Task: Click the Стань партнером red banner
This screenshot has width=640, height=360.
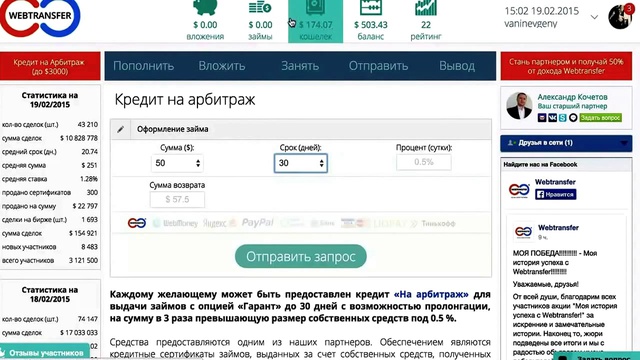Action: [x=566, y=66]
